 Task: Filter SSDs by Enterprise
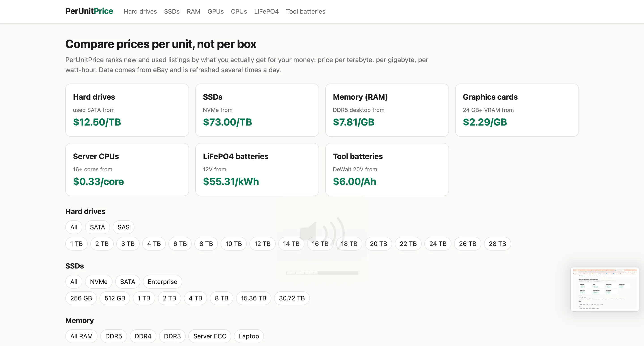click(162, 282)
